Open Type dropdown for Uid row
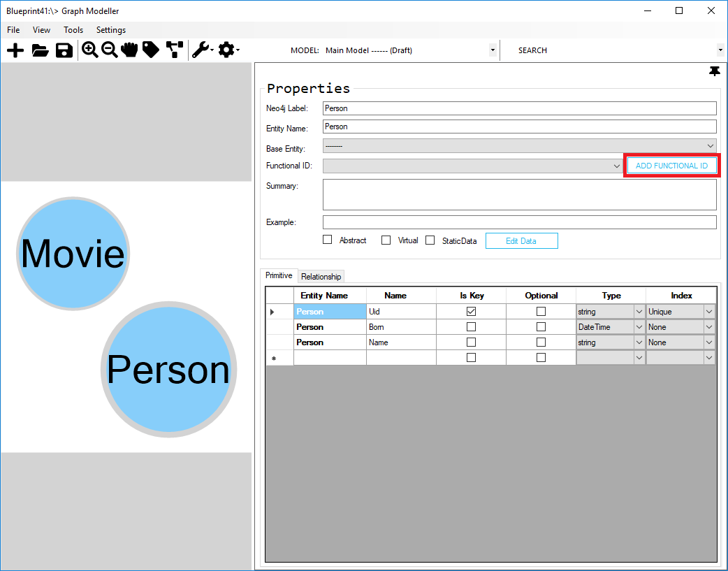Screen dimensions: 728x571 pos(639,311)
